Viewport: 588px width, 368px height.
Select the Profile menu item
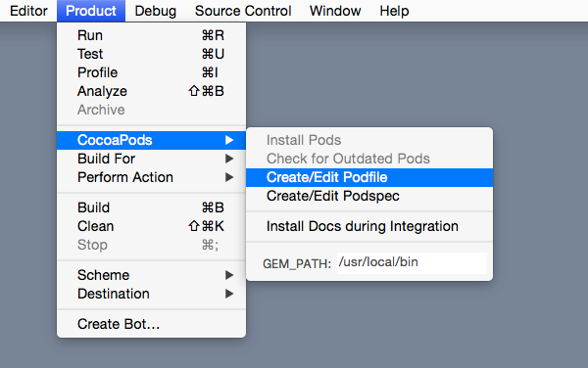pos(152,72)
